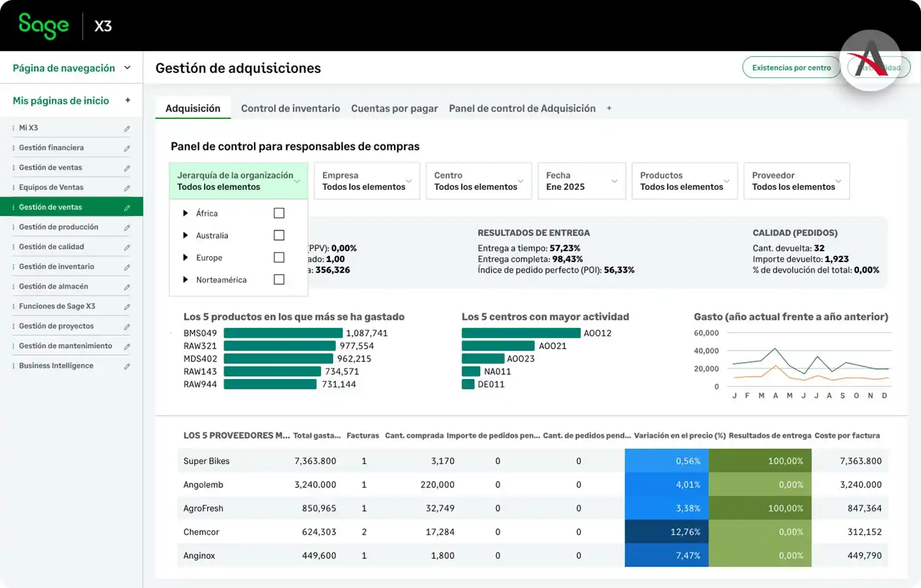921x588 pixels.
Task: Open Gestión de inventario in sidebar
Action: click(x=56, y=266)
